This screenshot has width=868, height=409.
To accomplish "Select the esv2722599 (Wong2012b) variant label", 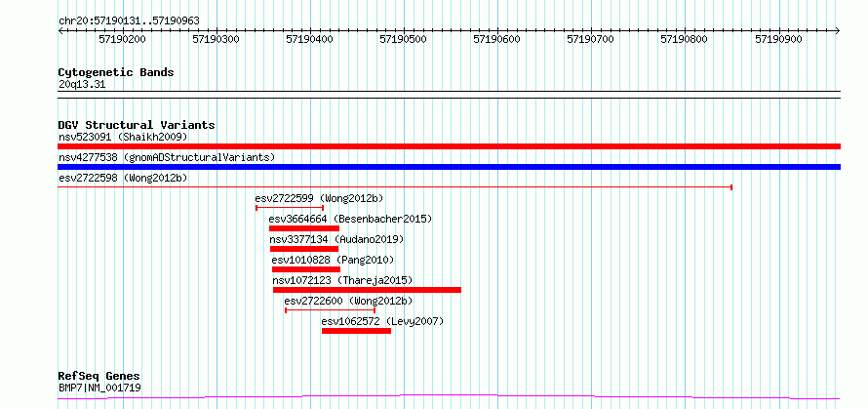I will click(320, 198).
